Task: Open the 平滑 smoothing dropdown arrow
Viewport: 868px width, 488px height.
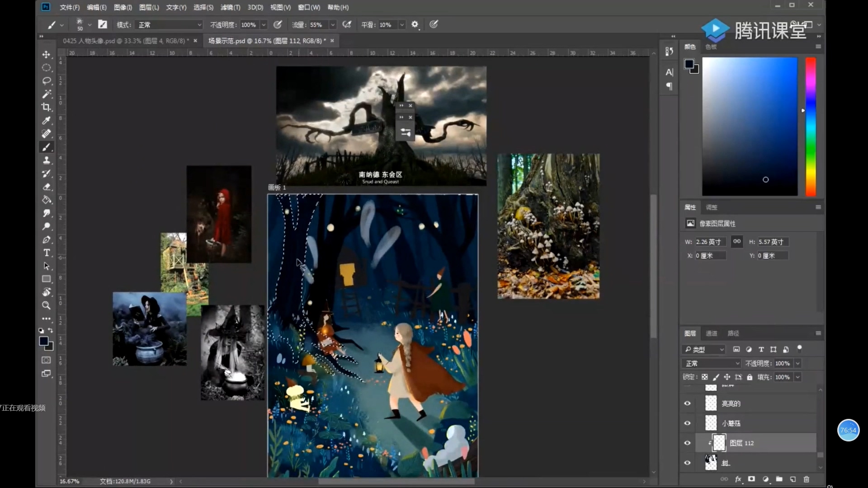Action: 402,25
